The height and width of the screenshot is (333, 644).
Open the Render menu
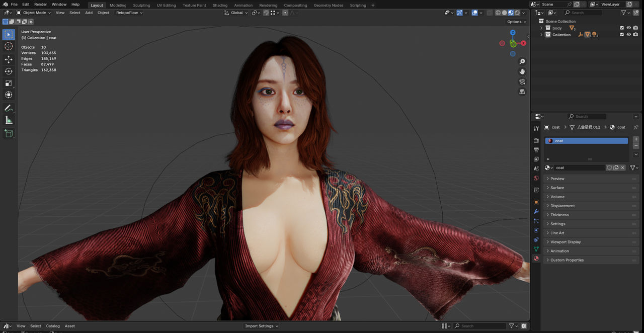[40, 5]
